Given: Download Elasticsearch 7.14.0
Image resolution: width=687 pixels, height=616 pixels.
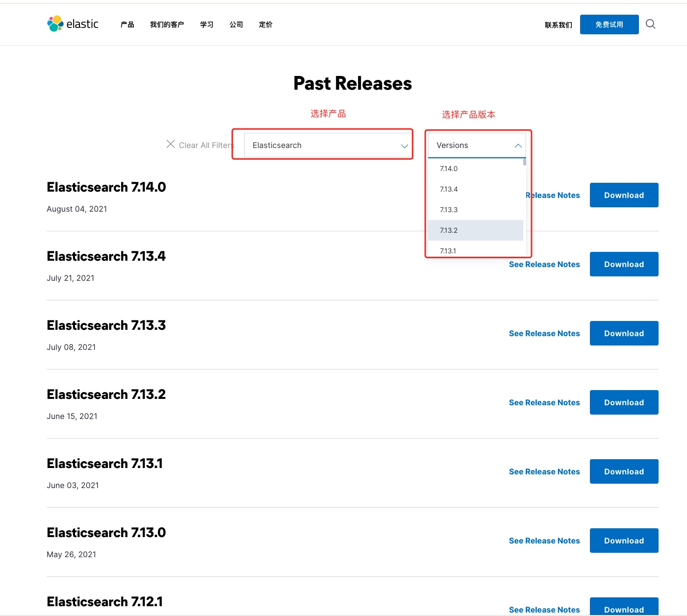Looking at the screenshot, I should click(624, 195).
